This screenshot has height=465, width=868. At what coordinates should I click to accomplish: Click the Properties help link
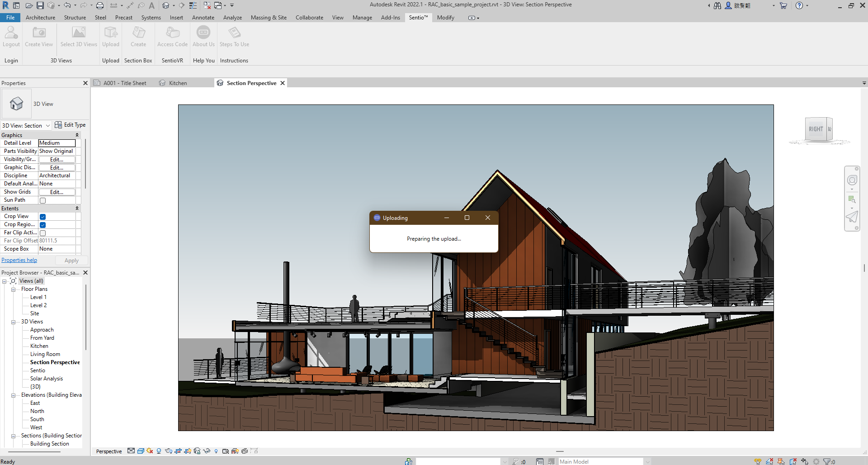[x=19, y=260]
